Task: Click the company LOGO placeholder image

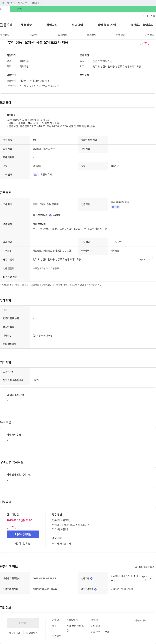Action: pyautogui.click(x=23, y=623)
